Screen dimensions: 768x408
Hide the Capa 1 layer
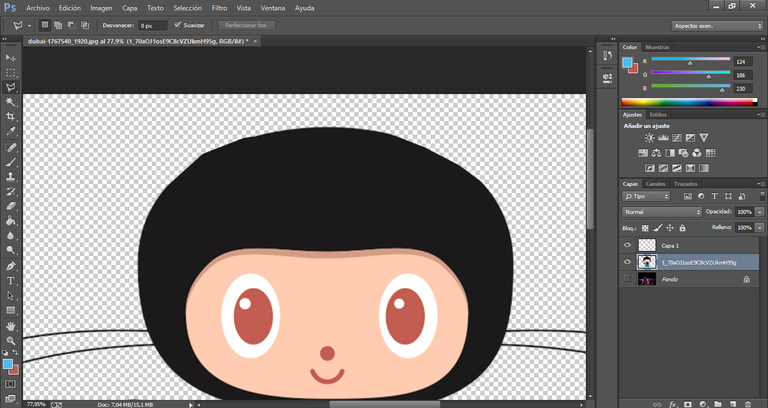click(628, 245)
